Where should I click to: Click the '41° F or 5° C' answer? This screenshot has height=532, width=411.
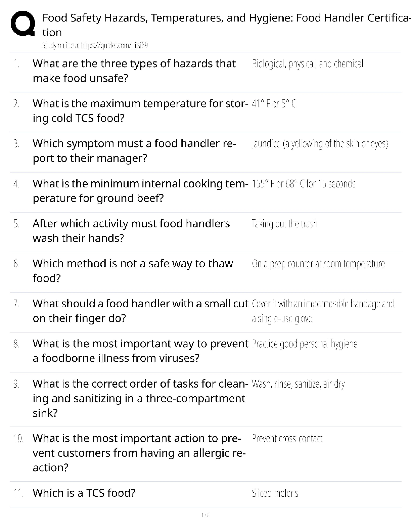click(x=274, y=104)
